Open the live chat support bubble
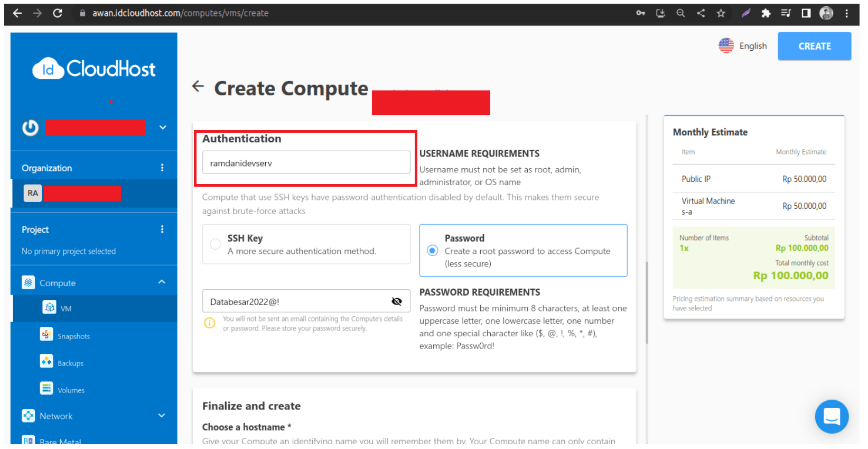The width and height of the screenshot is (868, 449). (x=831, y=416)
